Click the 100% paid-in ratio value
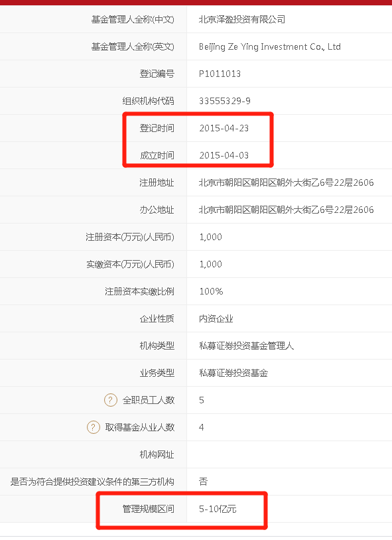The height and width of the screenshot is (540, 392). 211,291
